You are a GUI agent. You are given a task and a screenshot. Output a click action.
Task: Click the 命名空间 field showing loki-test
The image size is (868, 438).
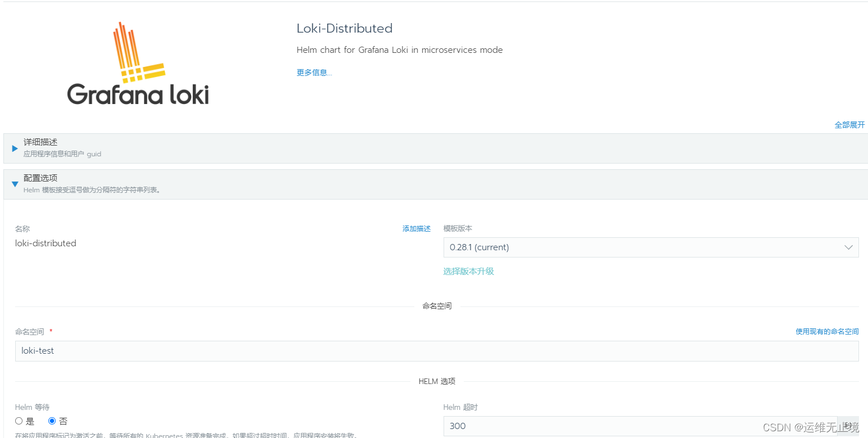click(225, 350)
